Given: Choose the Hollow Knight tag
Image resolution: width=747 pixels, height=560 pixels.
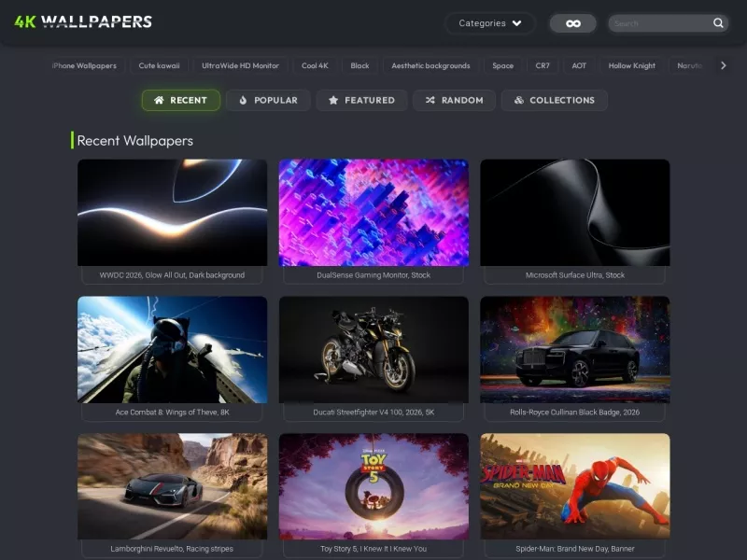Looking at the screenshot, I should [632, 65].
